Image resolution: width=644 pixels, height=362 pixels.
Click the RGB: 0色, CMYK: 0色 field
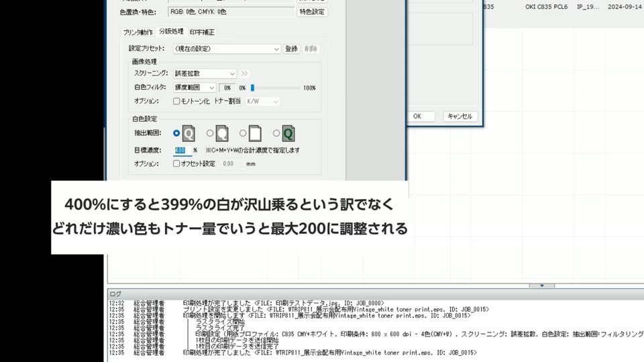click(231, 12)
